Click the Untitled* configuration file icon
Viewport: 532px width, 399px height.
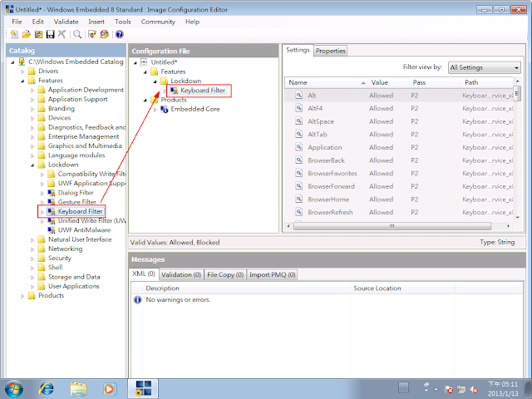[x=144, y=62]
